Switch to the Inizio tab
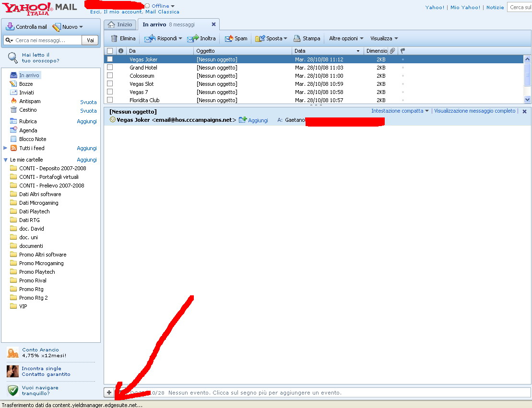 120,24
